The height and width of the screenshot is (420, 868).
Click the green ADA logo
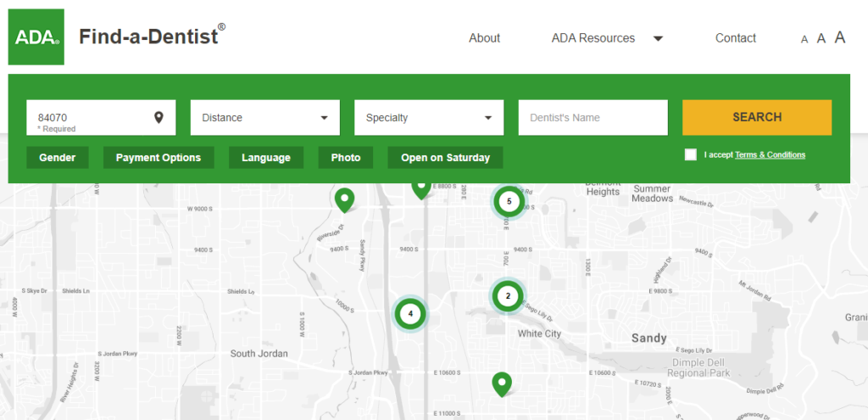[x=36, y=37]
